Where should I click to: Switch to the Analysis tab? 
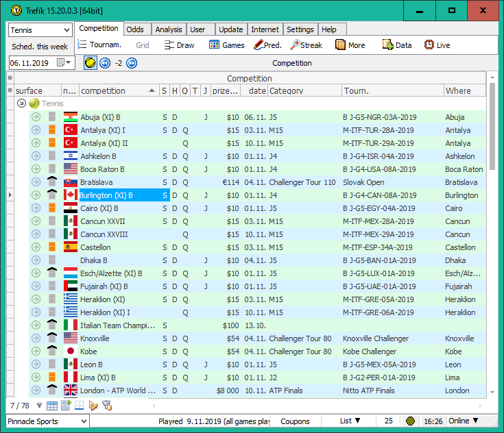(x=168, y=29)
